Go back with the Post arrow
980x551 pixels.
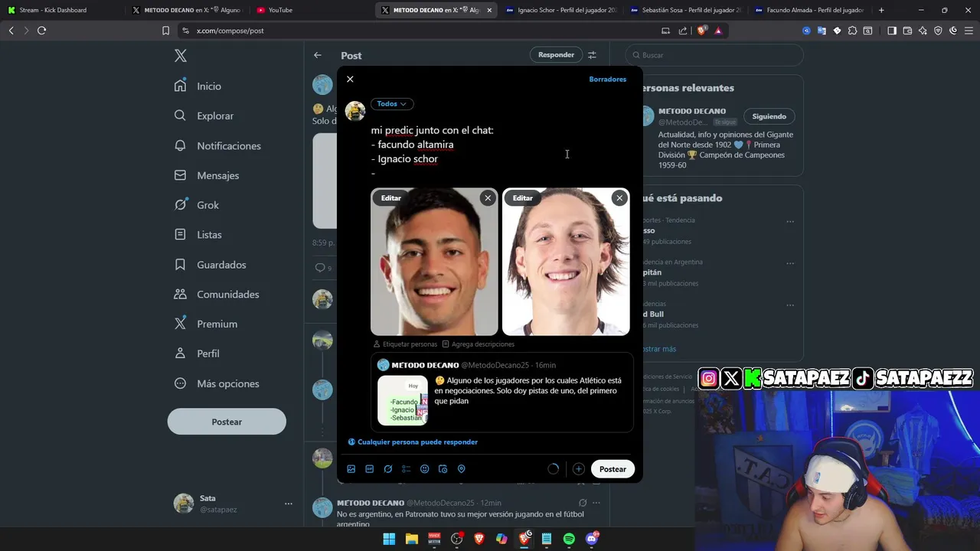click(x=318, y=55)
